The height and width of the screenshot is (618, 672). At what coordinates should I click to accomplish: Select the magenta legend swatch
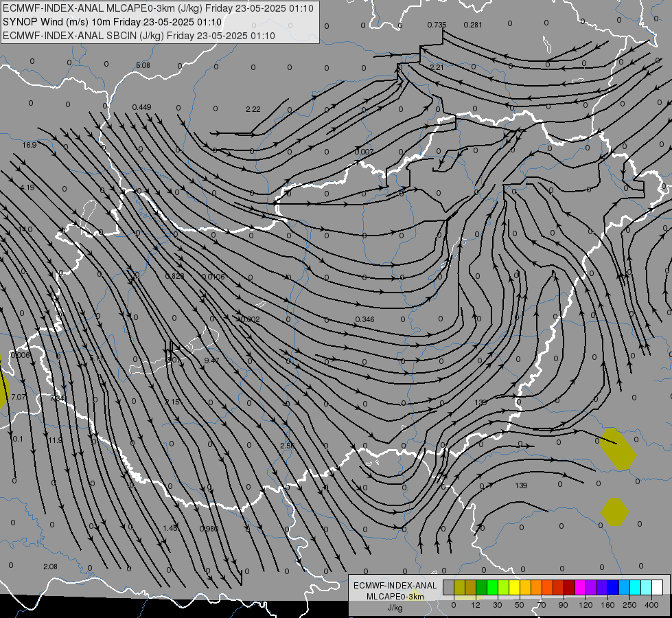tap(581, 587)
